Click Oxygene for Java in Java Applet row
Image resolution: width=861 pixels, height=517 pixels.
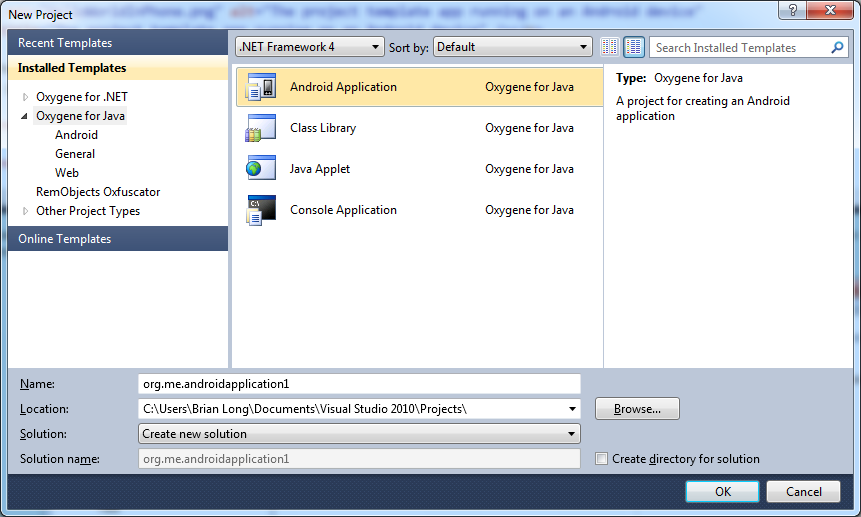pos(529,169)
